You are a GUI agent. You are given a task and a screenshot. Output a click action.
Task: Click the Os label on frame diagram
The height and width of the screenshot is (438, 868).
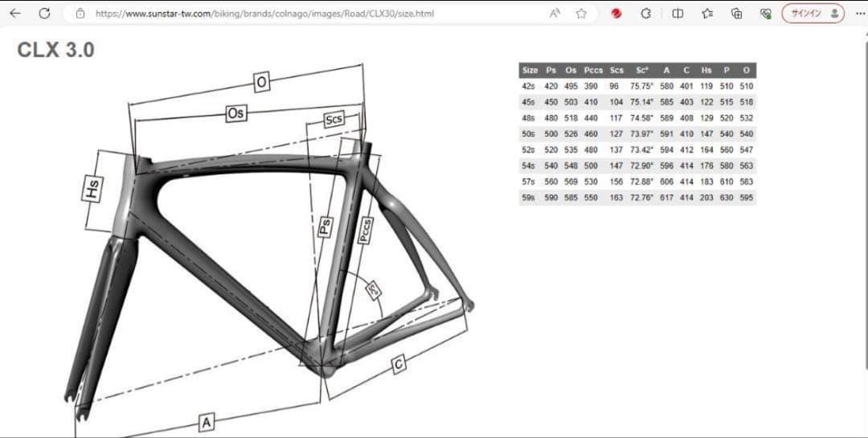[235, 113]
